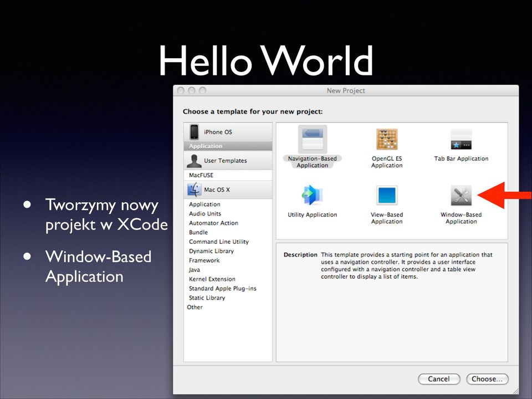This screenshot has height=399, width=532.
Task: Select Application under Mac OS X
Action: pos(228,204)
